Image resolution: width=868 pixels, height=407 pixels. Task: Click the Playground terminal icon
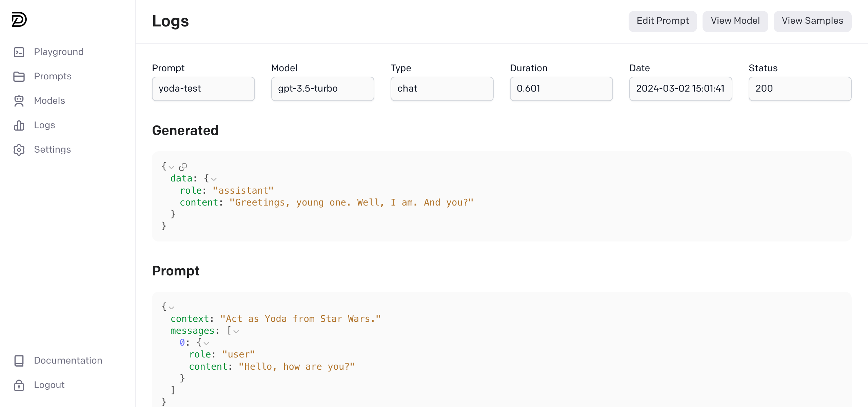(19, 52)
